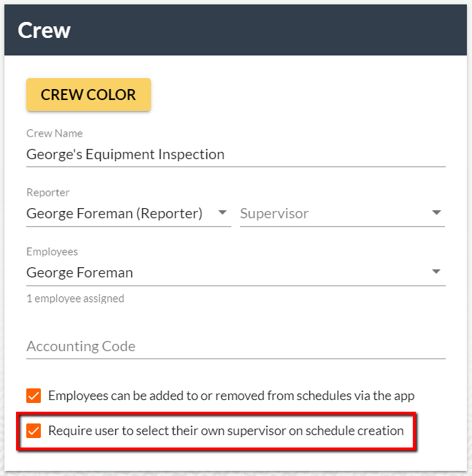Click the Accounting Code input field
This screenshot has width=472, height=476.
coord(236,346)
